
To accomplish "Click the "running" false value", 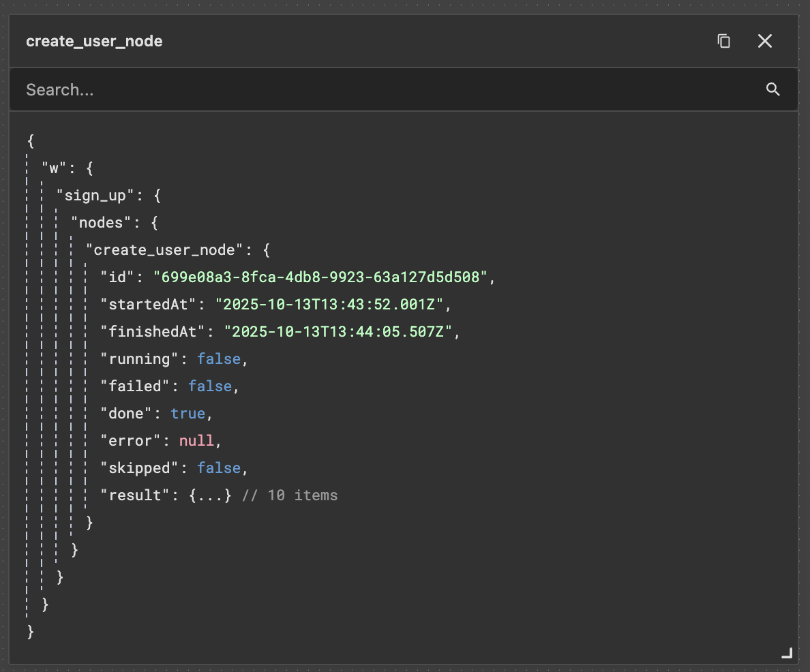I will (x=219, y=359).
